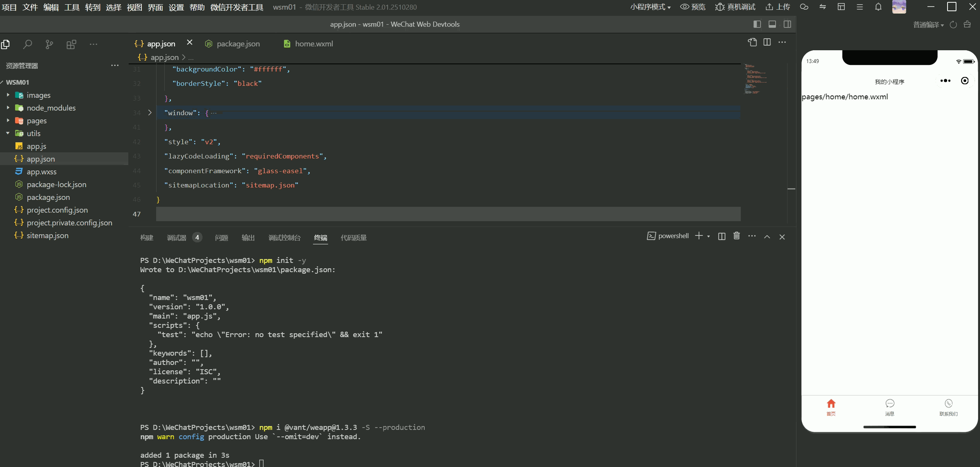
Task: Toggle the bottom panel layout icon
Action: tap(772, 24)
